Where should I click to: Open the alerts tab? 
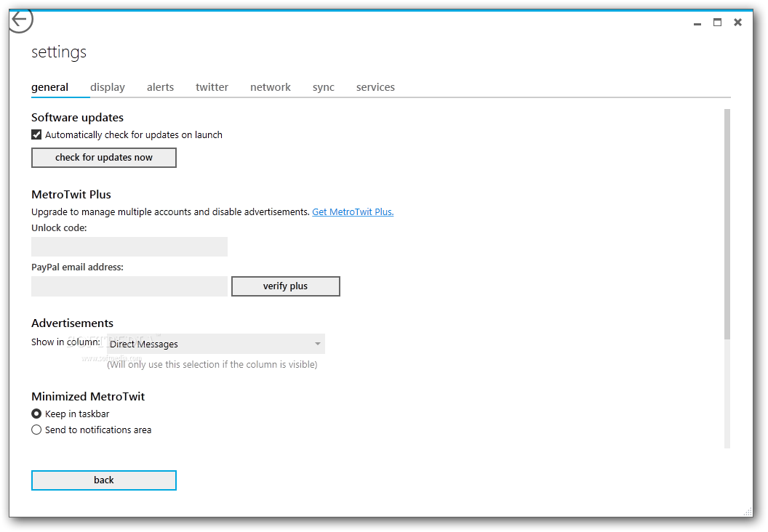point(160,87)
